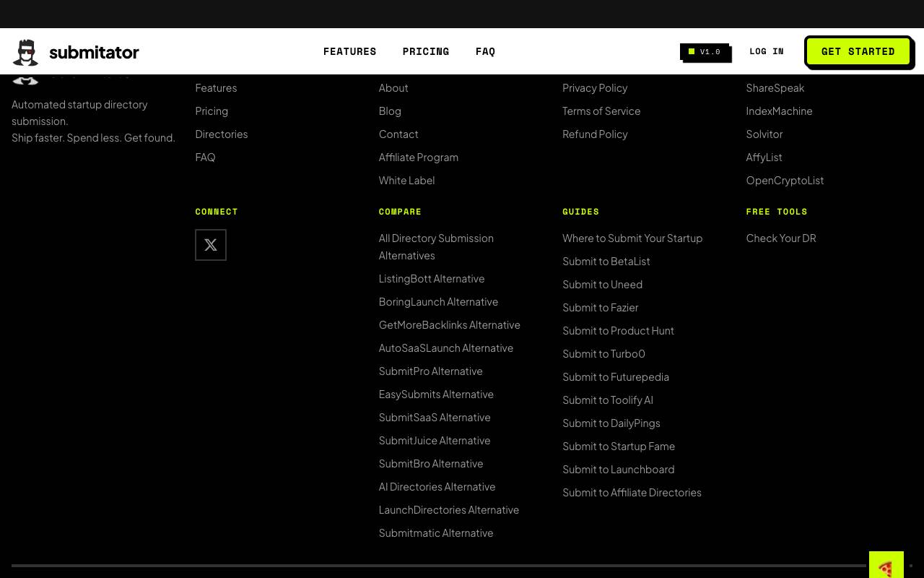Viewport: 924px width, 578px height.
Task: Open the SubmitJuice Alternative link
Action: [x=435, y=440]
